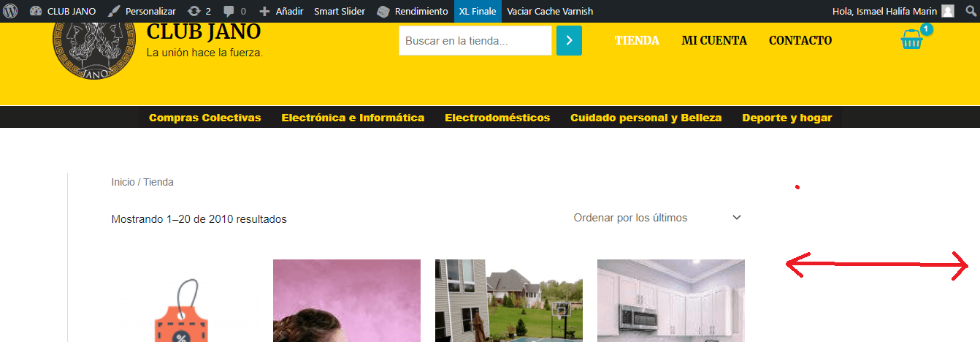Click the Inicio breadcrumb link
Image resolution: width=980 pixels, height=342 pixels.
click(x=123, y=182)
